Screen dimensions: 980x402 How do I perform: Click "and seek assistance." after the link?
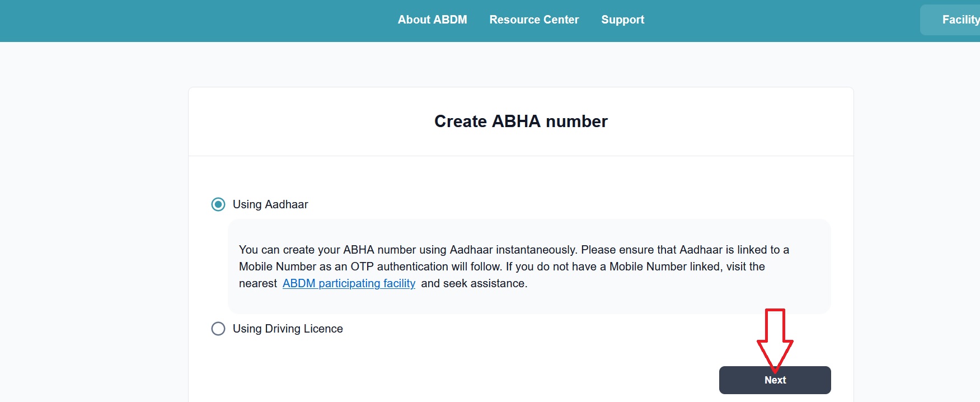tap(474, 283)
